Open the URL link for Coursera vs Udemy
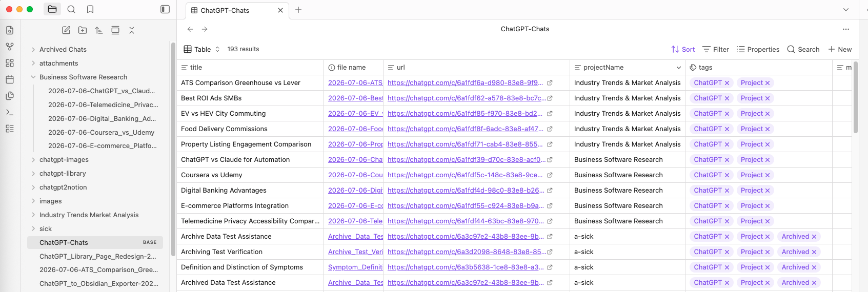The height and width of the screenshot is (292, 868). pos(465,175)
